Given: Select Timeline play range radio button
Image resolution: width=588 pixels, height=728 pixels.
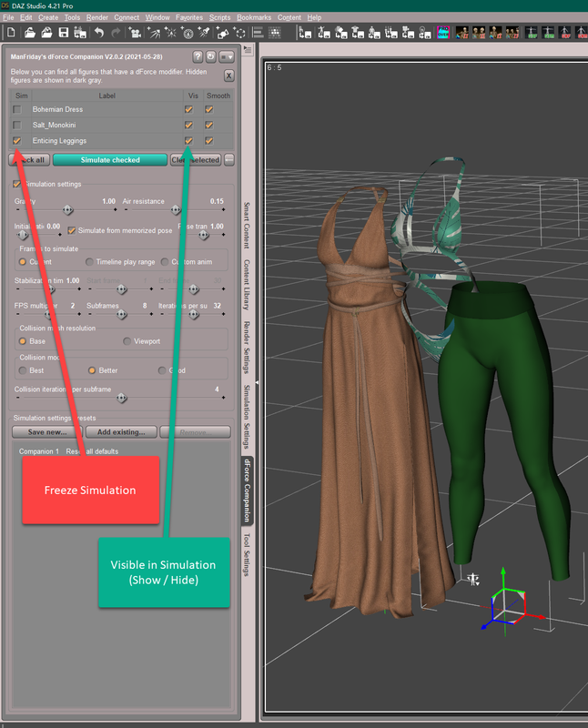Looking at the screenshot, I should 89,262.
